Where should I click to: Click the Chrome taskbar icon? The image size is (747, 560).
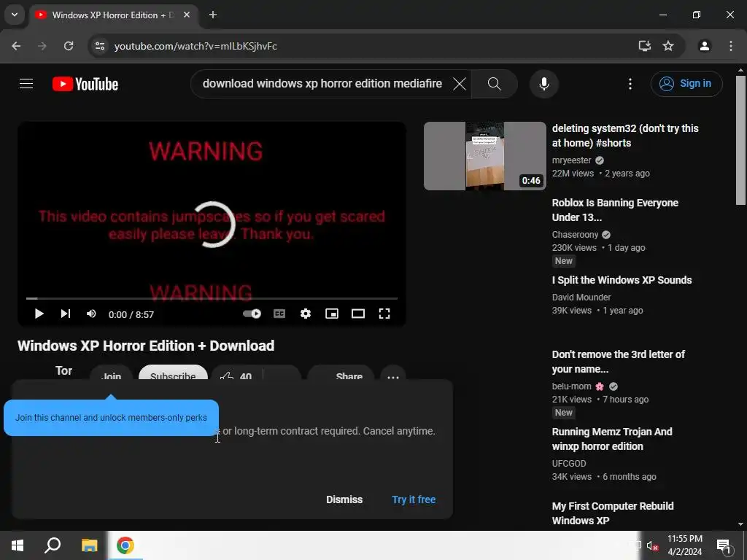(125, 545)
